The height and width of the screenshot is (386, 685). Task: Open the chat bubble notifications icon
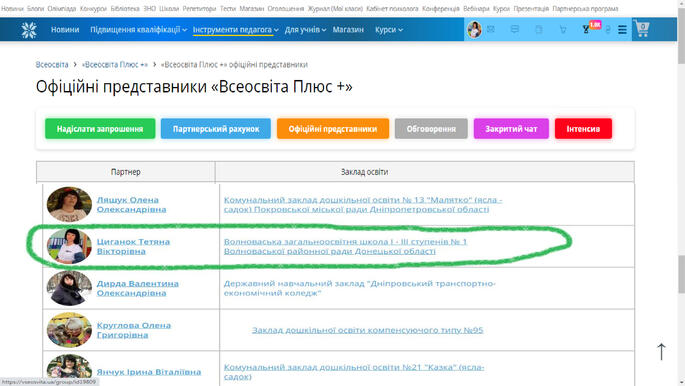click(x=515, y=29)
